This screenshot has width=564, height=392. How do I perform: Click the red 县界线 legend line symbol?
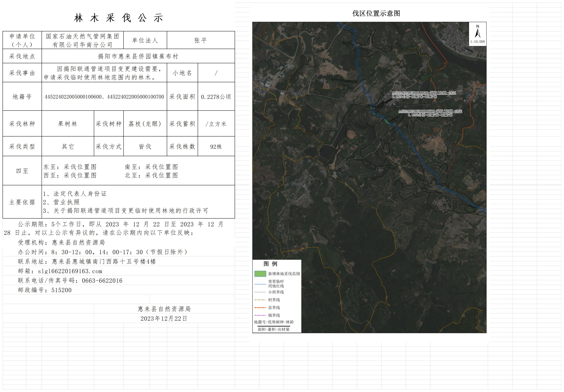(260, 308)
